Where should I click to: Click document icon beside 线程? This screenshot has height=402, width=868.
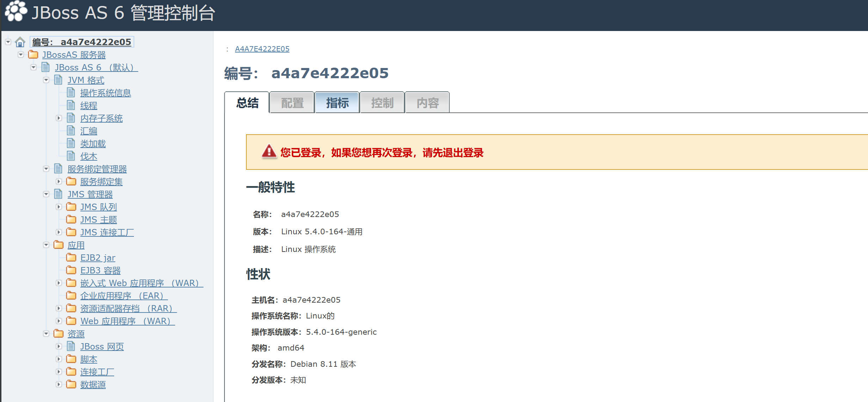coord(71,105)
